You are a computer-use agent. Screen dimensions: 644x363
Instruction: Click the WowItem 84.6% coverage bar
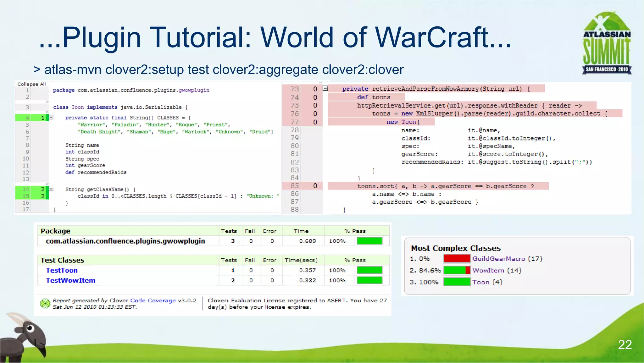click(x=457, y=270)
